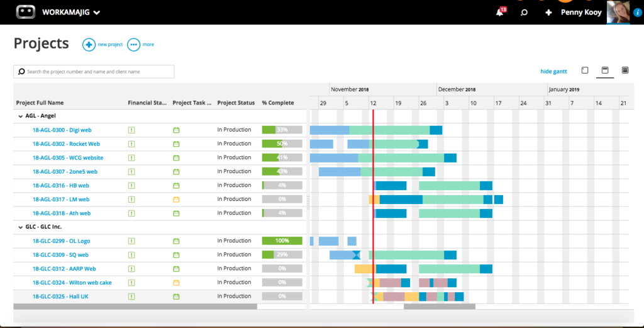Click yellow task calendar icon for 18-AGL-0317 LM web
This screenshot has width=644, height=328.
(x=176, y=200)
